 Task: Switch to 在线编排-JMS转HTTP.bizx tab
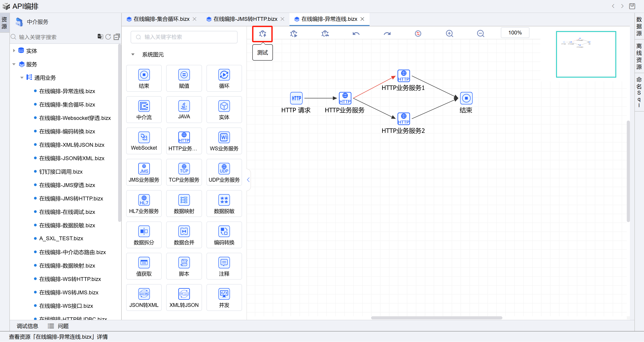245,19
